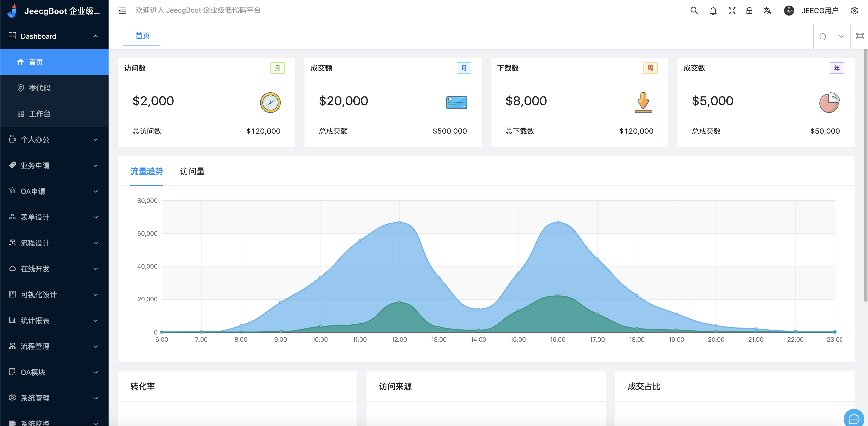868x426 pixels.
Task: Open the settings gear in header
Action: pyautogui.click(x=854, y=11)
